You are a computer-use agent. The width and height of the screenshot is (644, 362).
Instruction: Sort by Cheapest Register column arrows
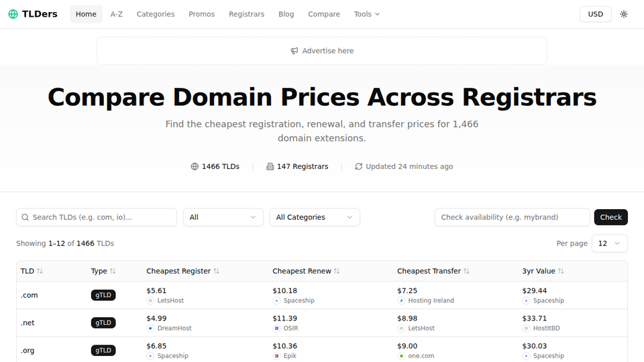coord(217,271)
